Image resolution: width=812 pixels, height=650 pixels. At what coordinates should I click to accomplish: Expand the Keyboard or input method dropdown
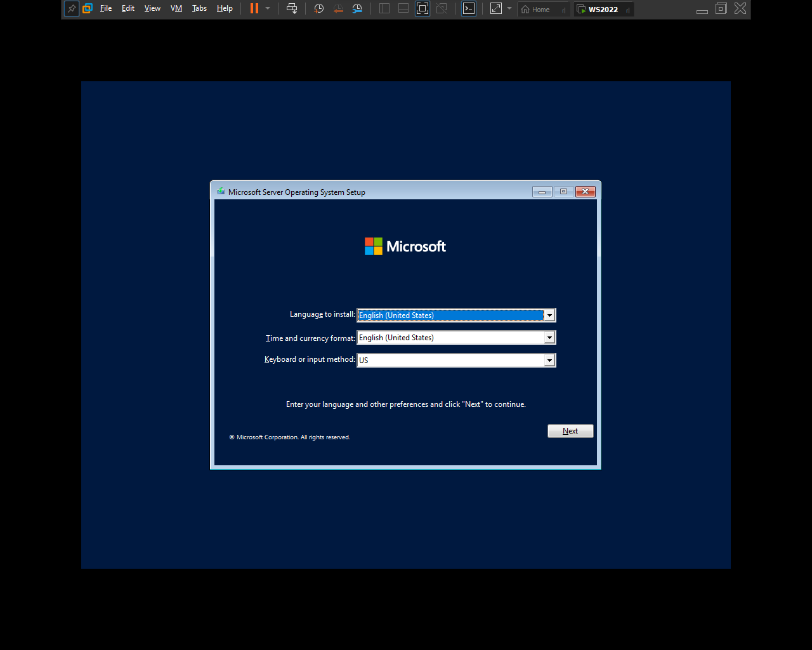point(549,361)
